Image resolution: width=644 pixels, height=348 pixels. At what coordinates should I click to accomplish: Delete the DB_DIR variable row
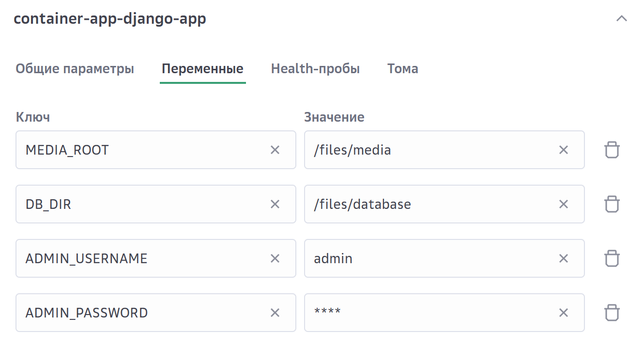[612, 205]
